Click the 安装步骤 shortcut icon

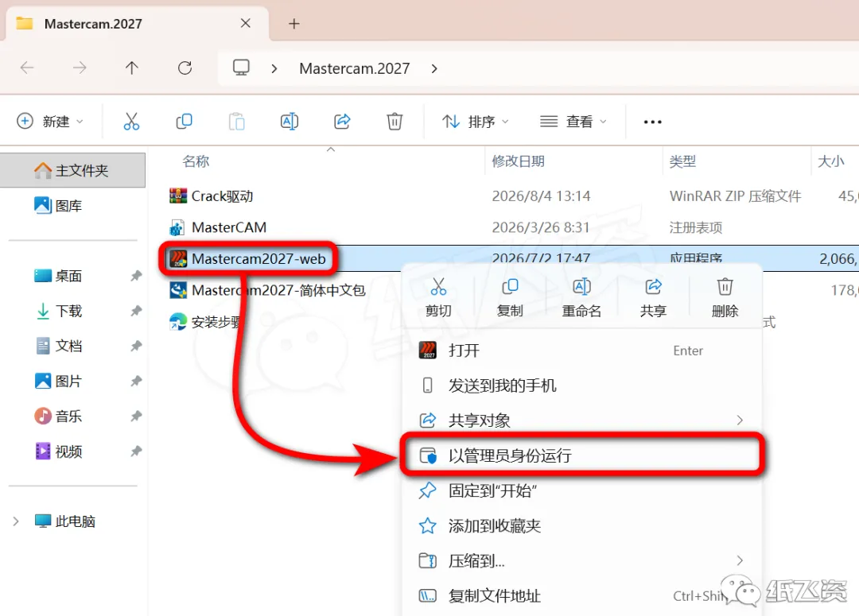(x=178, y=321)
